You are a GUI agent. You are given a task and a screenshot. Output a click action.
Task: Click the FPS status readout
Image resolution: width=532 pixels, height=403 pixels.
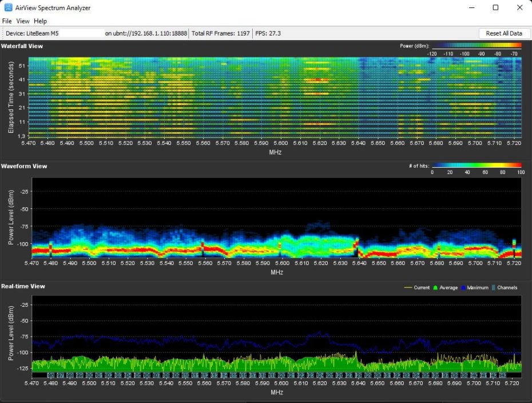[268, 33]
